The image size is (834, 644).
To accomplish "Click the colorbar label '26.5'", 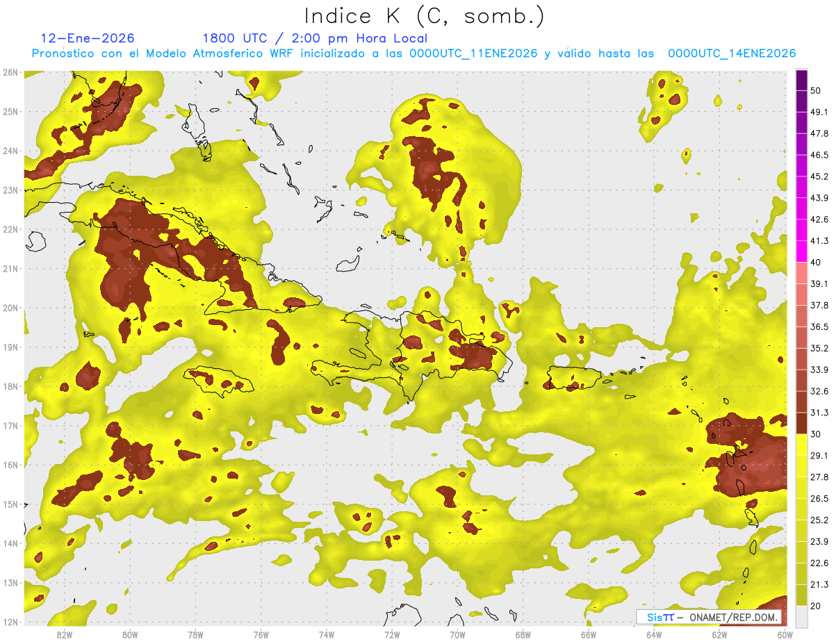I will tap(819, 499).
